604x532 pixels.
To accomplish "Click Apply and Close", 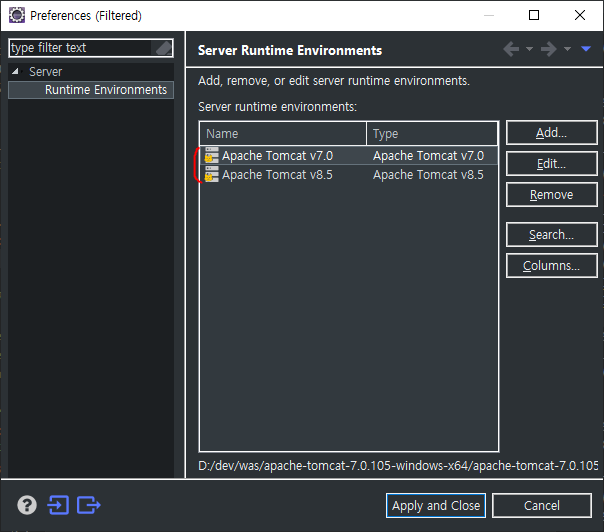I will click(x=436, y=505).
